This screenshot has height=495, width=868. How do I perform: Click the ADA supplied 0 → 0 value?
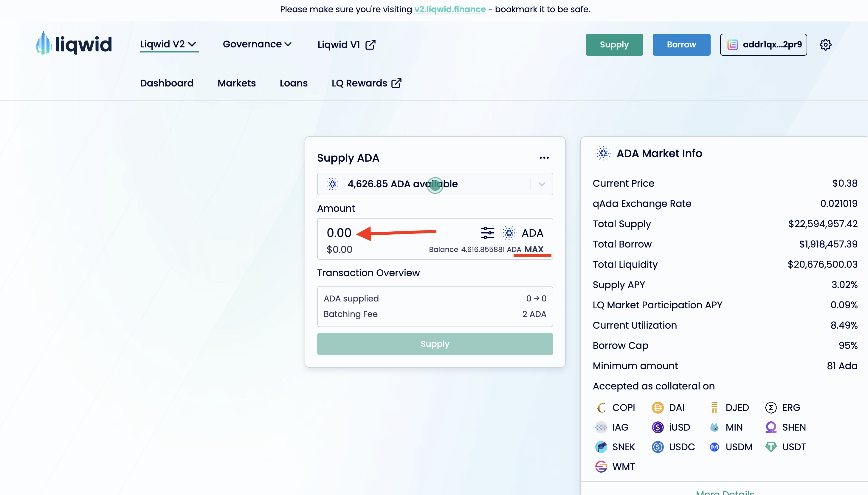536,298
